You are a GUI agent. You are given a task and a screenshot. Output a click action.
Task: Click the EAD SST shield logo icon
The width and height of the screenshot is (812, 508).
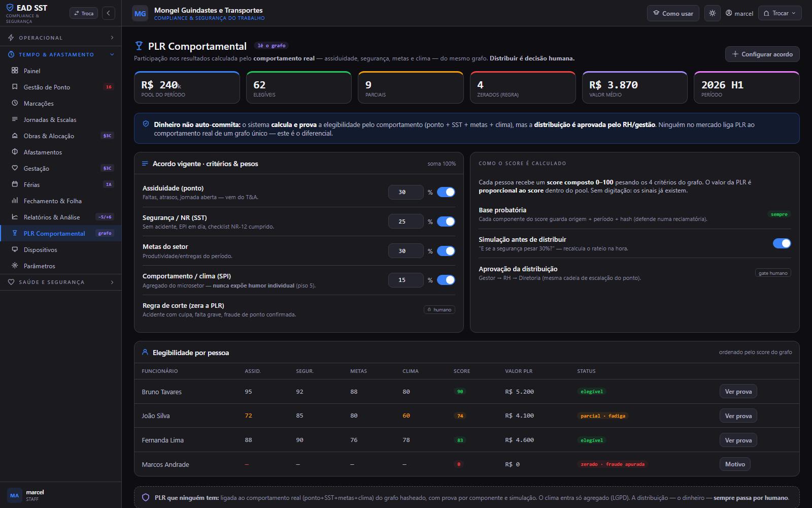pos(10,8)
